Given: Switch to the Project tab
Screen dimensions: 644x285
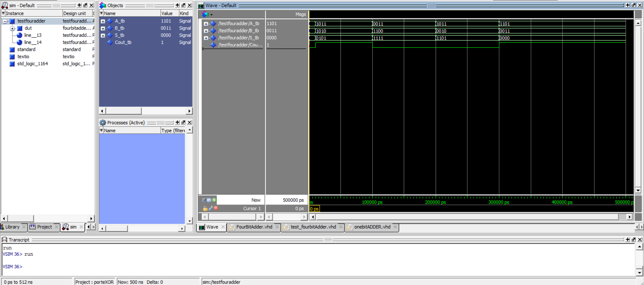Looking at the screenshot, I should pos(44,227).
